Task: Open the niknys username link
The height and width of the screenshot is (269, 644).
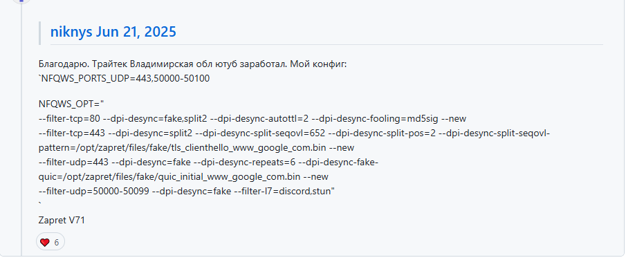Action: click(x=71, y=32)
